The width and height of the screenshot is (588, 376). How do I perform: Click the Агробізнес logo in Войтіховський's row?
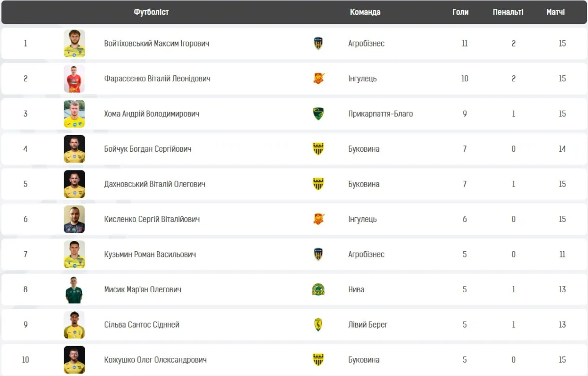pyautogui.click(x=318, y=44)
